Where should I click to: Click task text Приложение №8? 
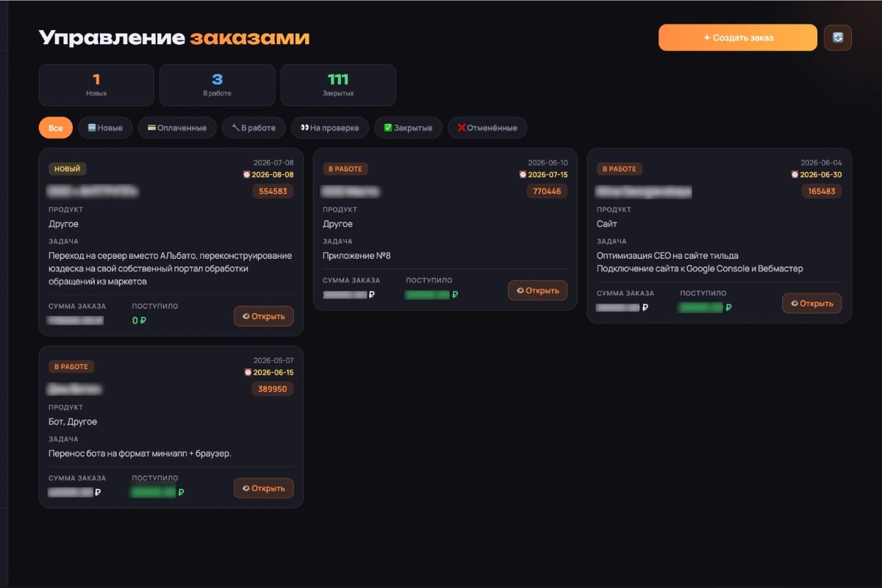(357, 256)
